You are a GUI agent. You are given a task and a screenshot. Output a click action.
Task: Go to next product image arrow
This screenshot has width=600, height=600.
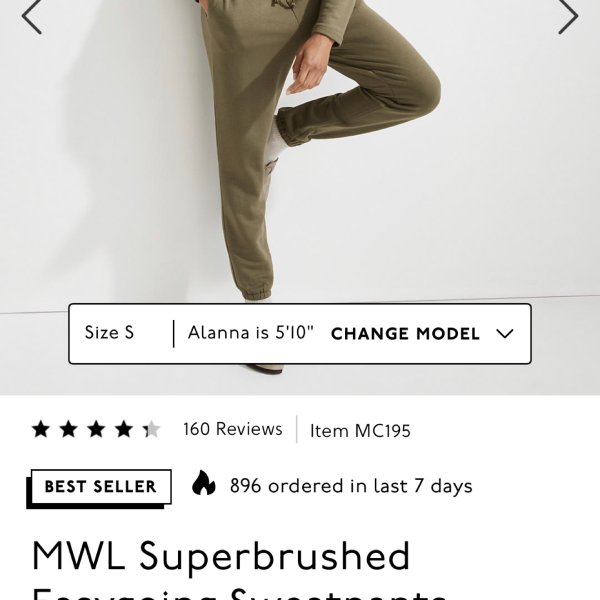pyautogui.click(x=568, y=16)
